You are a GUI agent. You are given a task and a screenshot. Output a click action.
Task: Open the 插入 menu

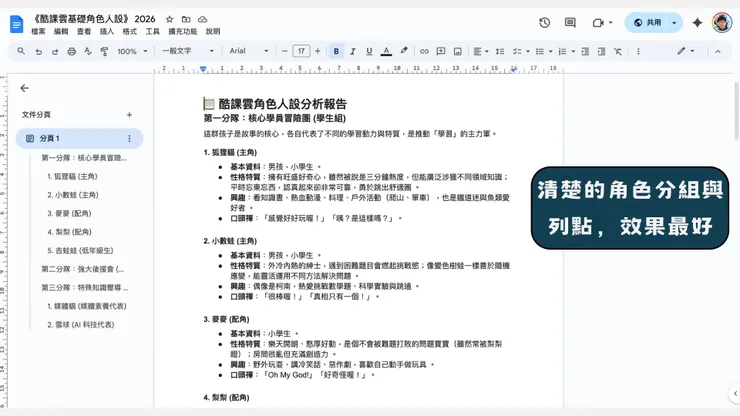point(107,32)
